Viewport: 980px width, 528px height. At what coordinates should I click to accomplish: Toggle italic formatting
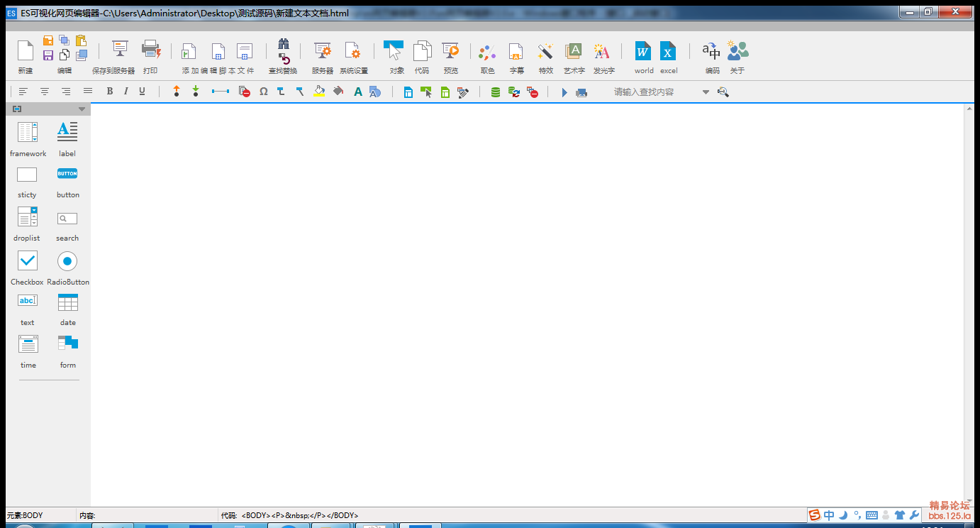pyautogui.click(x=126, y=92)
